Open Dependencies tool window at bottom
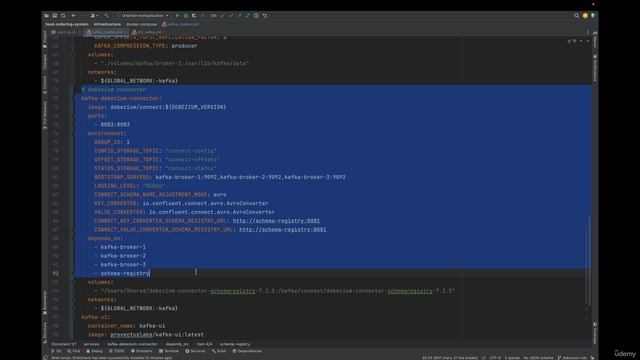The image size is (640, 360). pyautogui.click(x=247, y=351)
